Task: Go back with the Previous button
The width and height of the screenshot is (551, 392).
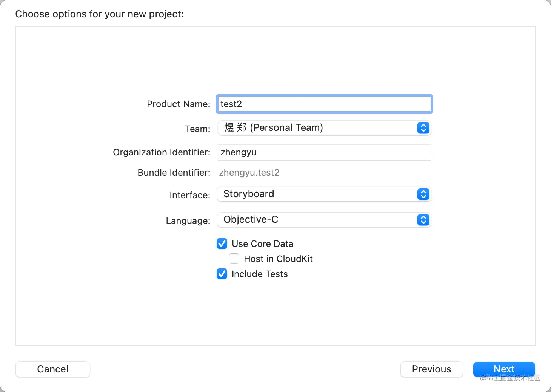Action: tap(431, 369)
